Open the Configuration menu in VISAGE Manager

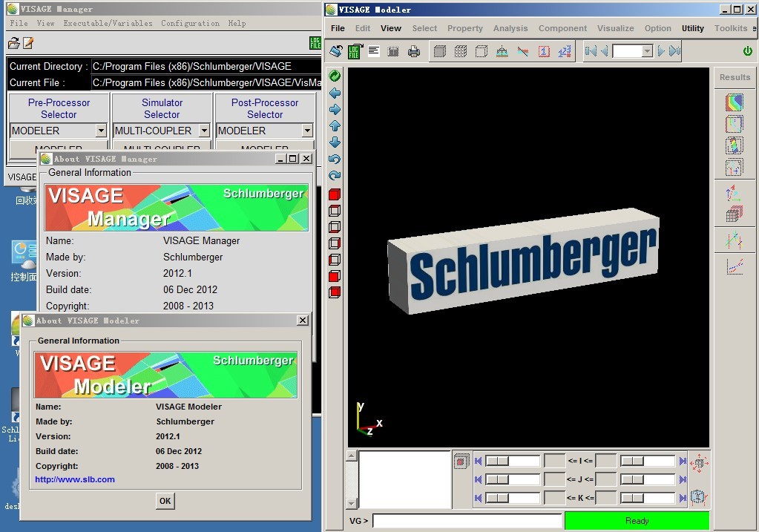pos(190,23)
